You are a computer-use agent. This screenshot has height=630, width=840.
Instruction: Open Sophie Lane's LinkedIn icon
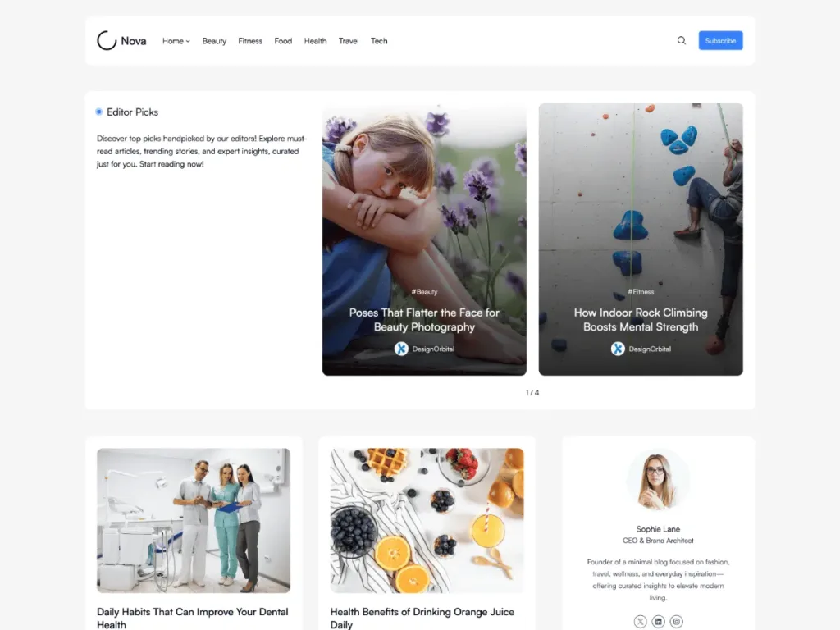click(659, 622)
